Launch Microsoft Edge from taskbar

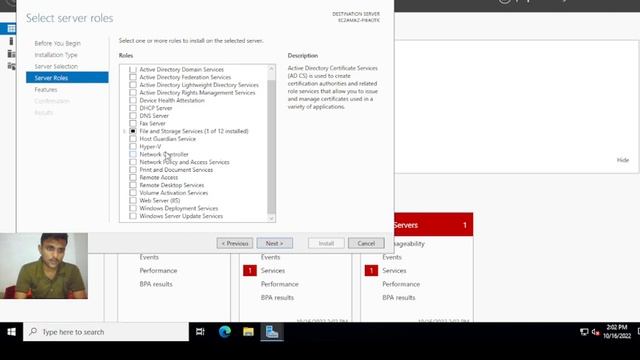click(x=224, y=332)
